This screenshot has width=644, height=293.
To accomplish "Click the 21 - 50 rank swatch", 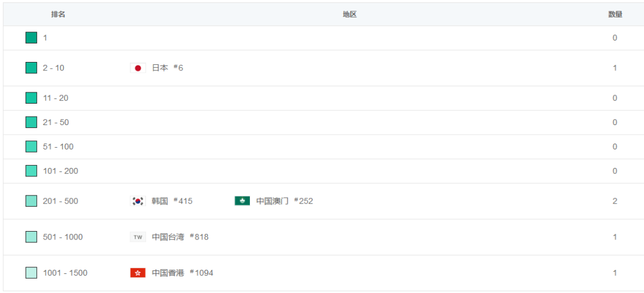I will tap(31, 122).
